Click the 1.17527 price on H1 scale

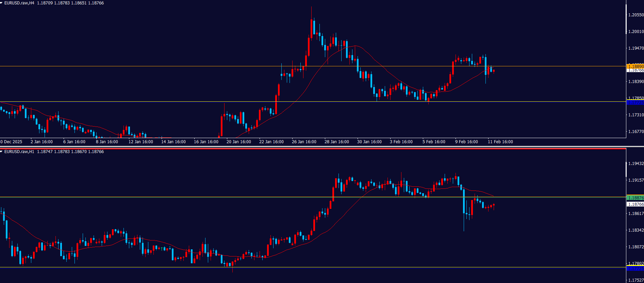tap(635, 280)
